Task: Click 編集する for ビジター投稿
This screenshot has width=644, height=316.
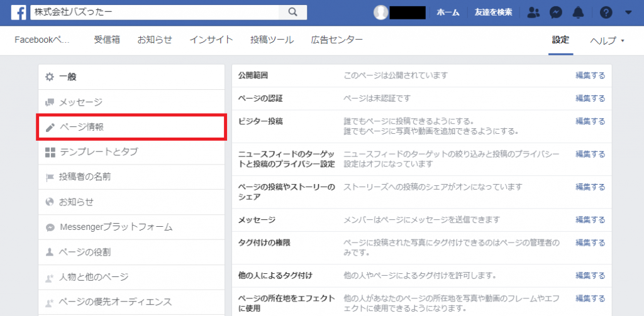Action: (x=590, y=121)
